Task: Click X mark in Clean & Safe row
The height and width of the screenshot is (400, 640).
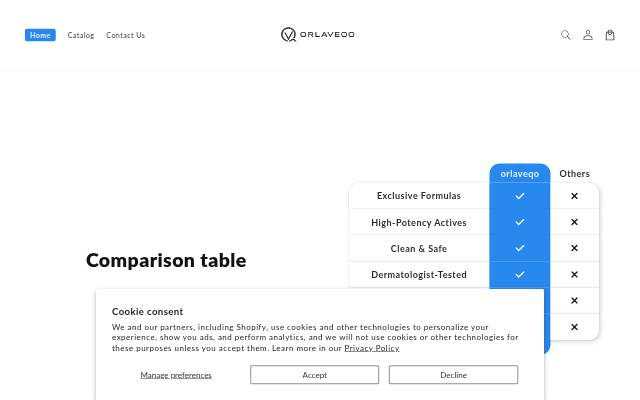Action: [574, 248]
